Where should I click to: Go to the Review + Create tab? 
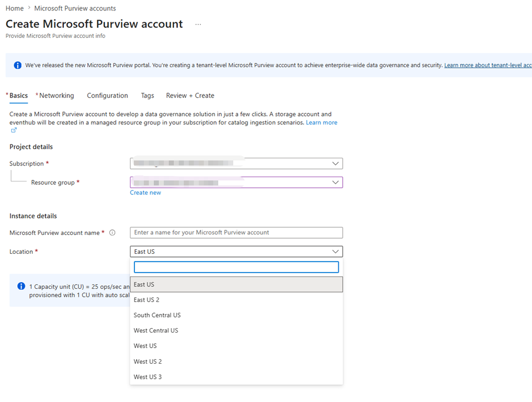coord(190,96)
